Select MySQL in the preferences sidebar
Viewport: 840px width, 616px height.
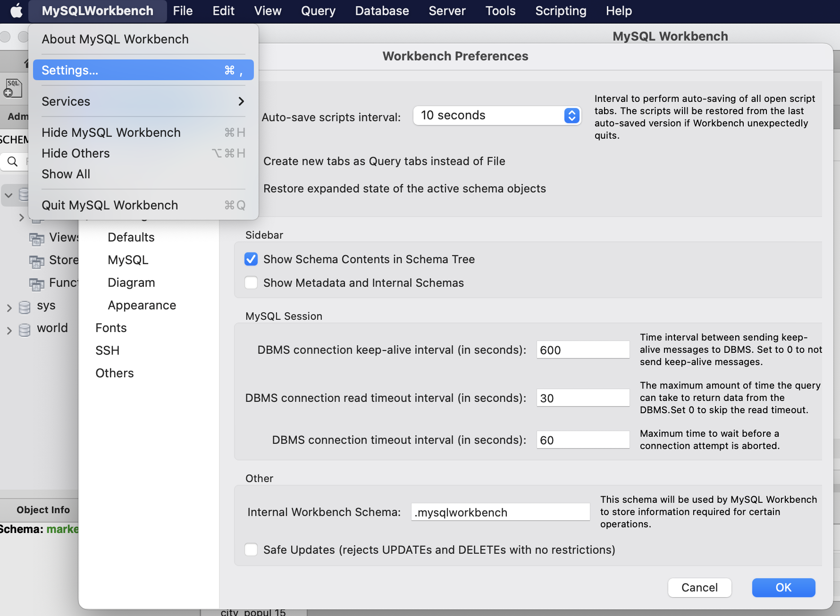tap(128, 260)
